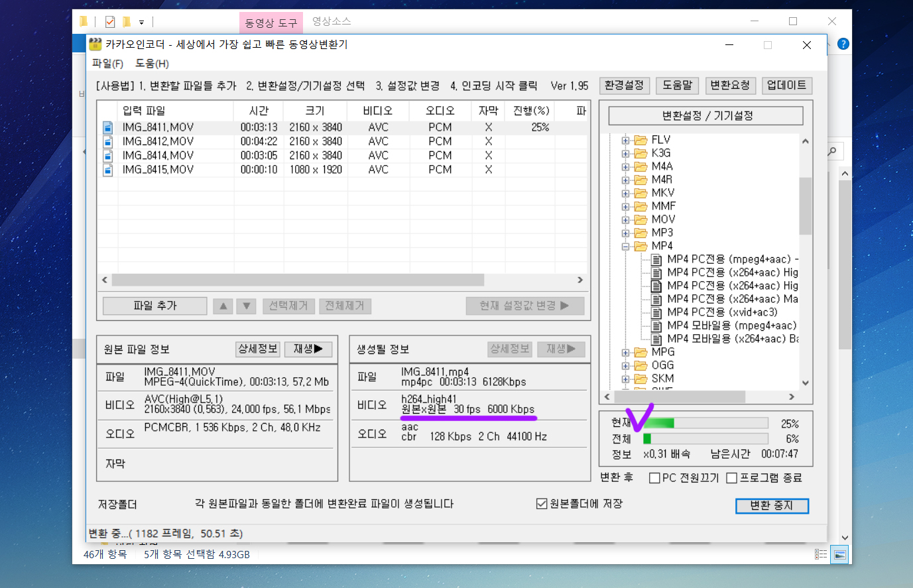The height and width of the screenshot is (588, 913).
Task: Sort by 시간 column header
Action: pos(259,111)
